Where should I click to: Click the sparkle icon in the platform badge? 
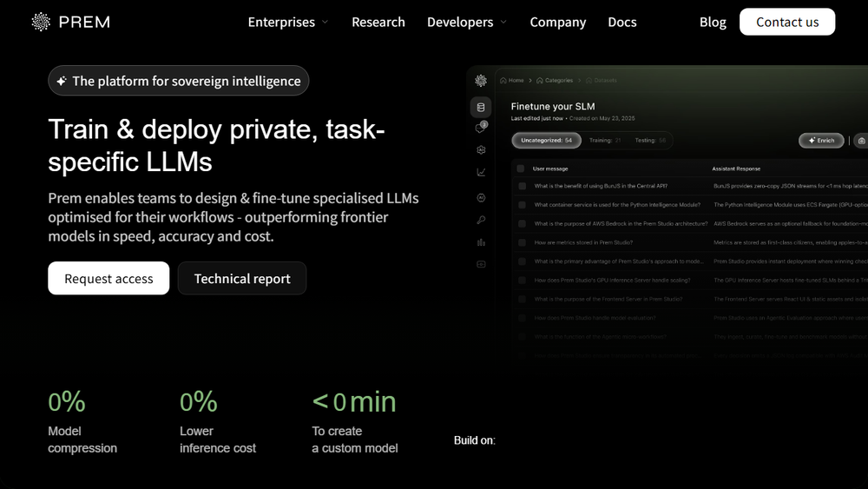(62, 81)
